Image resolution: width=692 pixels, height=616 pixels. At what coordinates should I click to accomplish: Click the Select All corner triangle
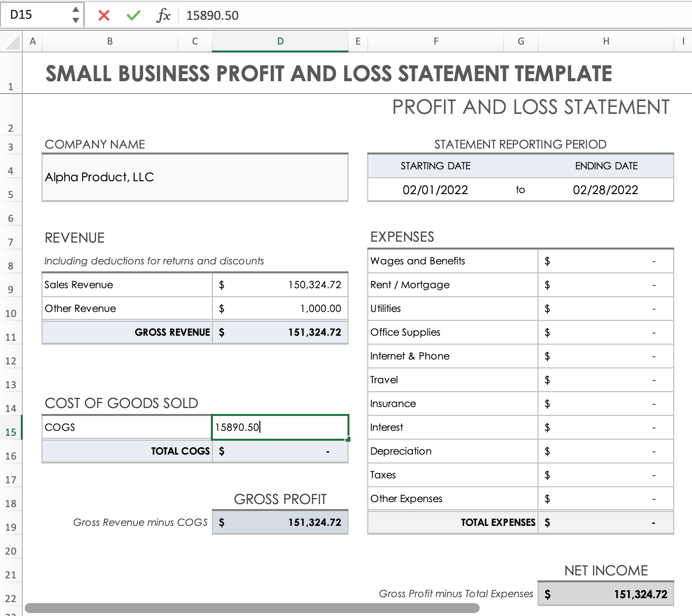tap(11, 42)
